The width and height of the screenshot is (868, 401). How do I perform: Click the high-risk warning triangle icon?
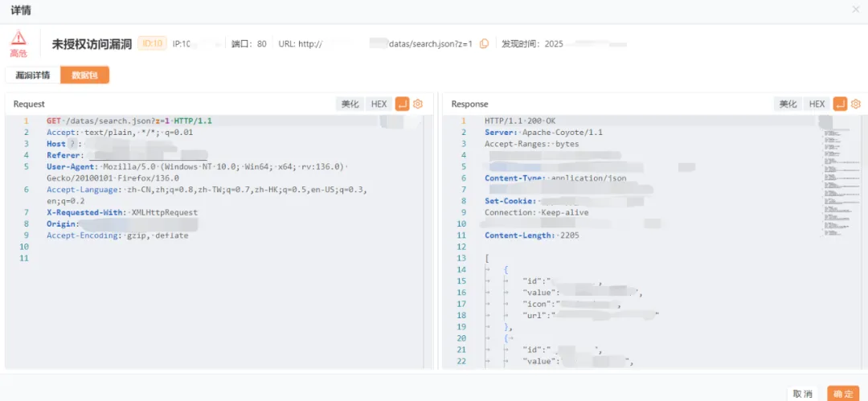tap(18, 38)
